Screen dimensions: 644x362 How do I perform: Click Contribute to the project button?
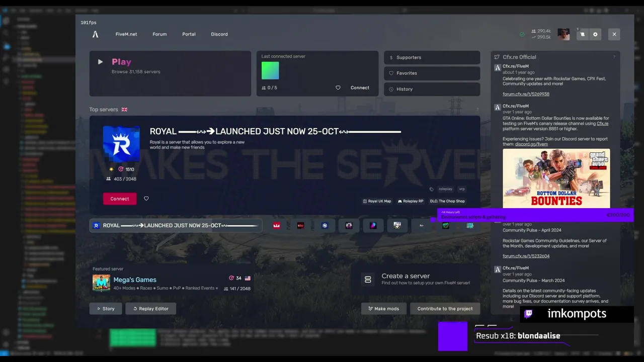point(445,309)
